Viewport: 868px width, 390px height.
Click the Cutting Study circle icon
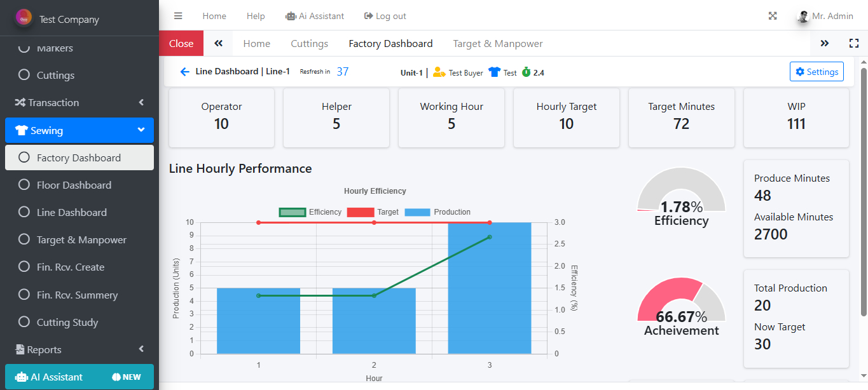tap(24, 322)
